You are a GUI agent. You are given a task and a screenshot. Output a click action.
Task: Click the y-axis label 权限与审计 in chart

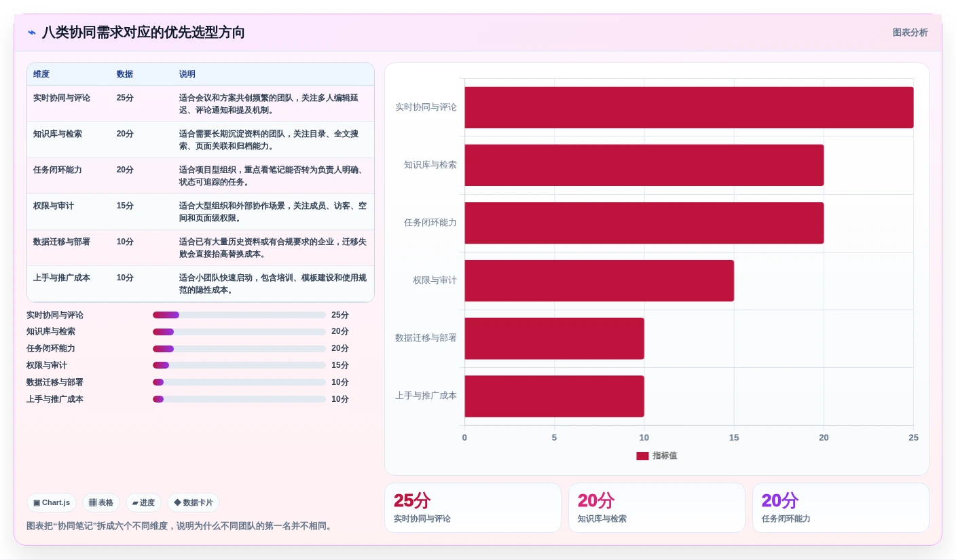click(435, 280)
